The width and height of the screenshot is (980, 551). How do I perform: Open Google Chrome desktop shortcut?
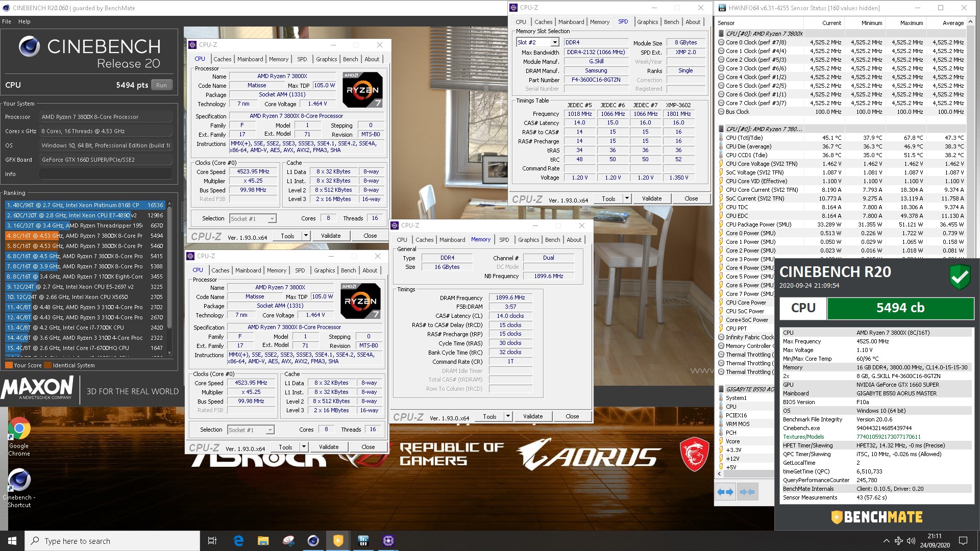(19, 436)
